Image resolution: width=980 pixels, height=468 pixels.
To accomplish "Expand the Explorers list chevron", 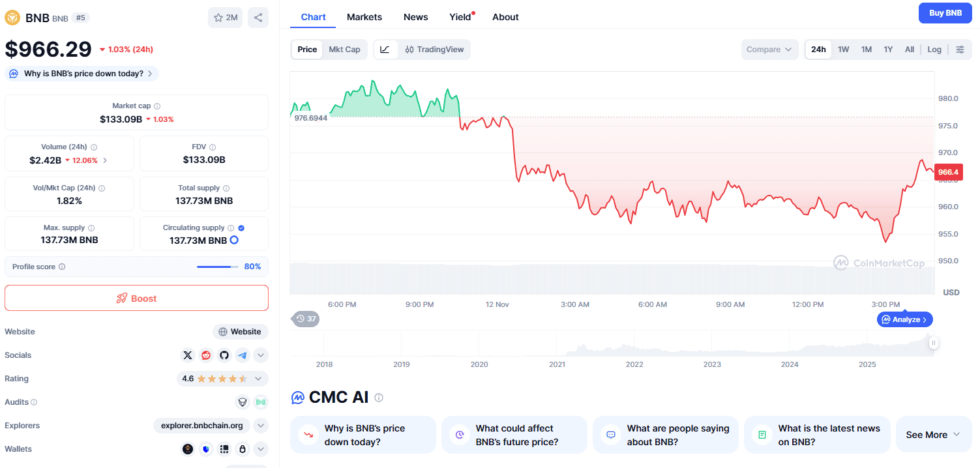I will coord(260,426).
